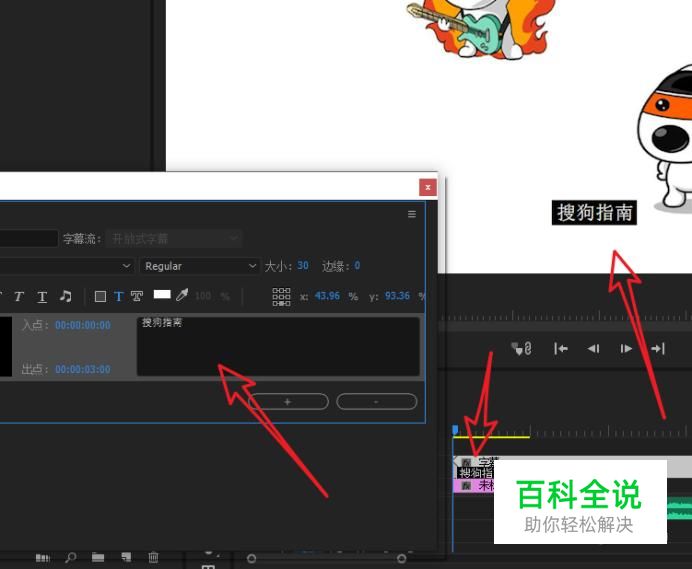This screenshot has height=569, width=692.
Task: Click the left zoom scrollbar handle
Action: (252, 558)
